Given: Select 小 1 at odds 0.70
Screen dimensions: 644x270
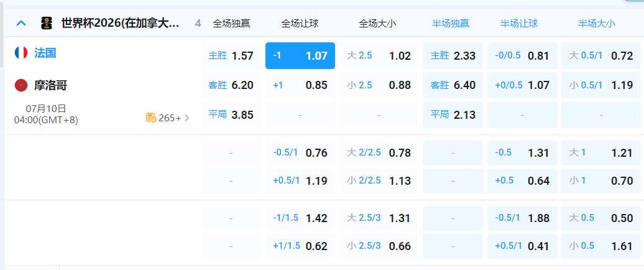Looking at the screenshot, I should [x=601, y=181].
